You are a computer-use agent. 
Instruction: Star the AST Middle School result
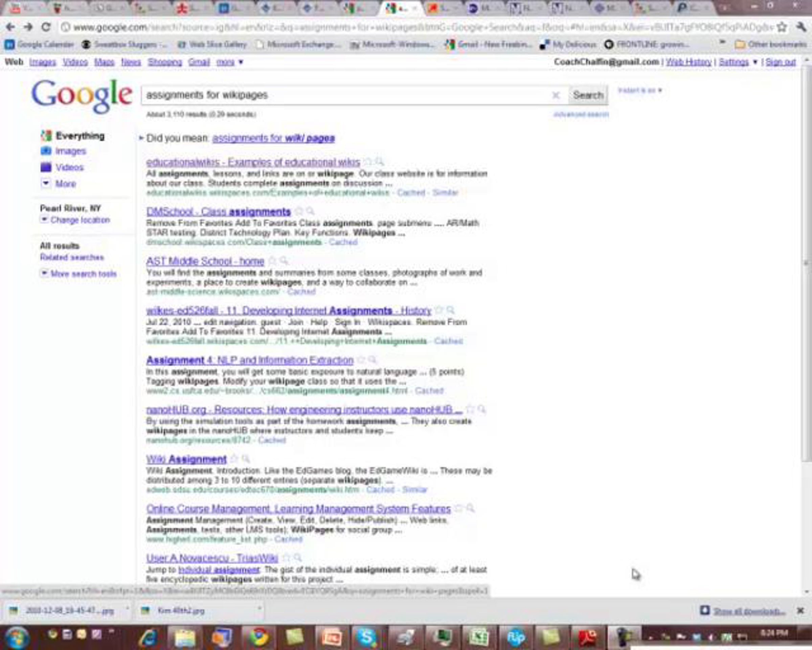pyautogui.click(x=272, y=261)
